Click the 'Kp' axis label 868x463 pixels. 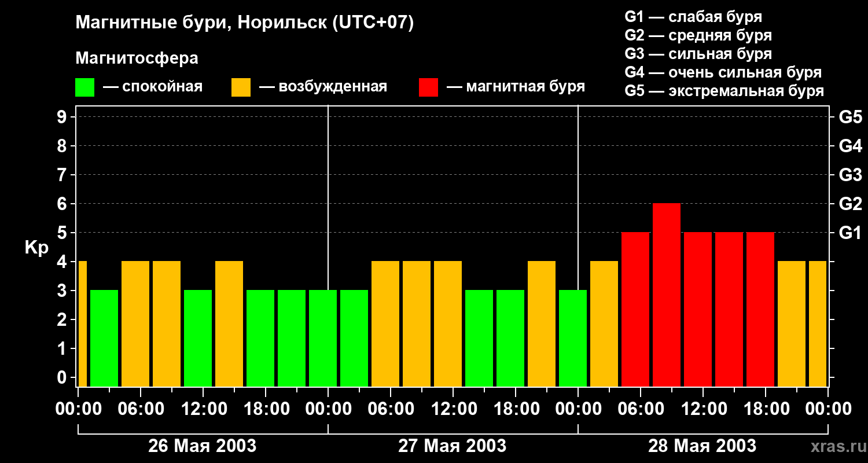[x=36, y=248]
